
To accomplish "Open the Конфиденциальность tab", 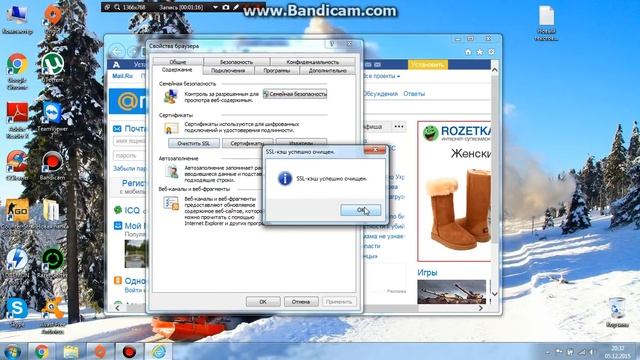I will [312, 62].
